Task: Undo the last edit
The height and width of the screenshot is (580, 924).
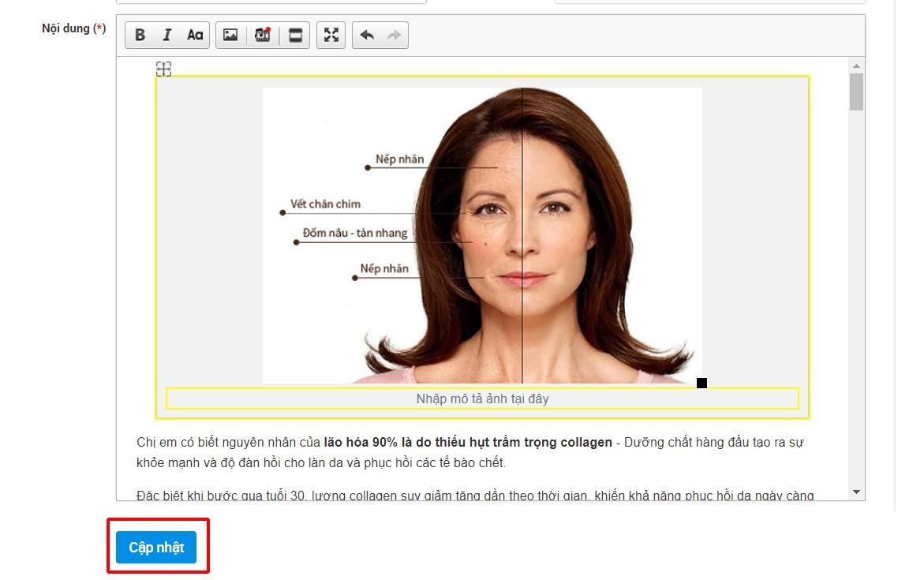Action: (367, 35)
